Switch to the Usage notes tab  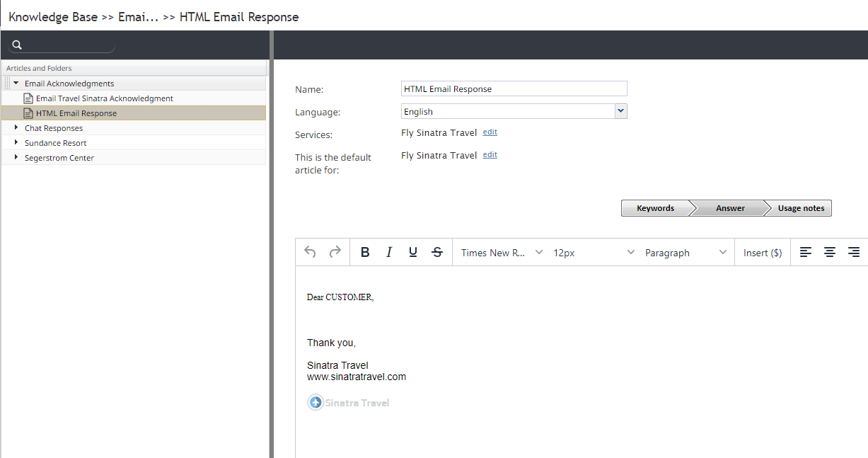tap(801, 208)
